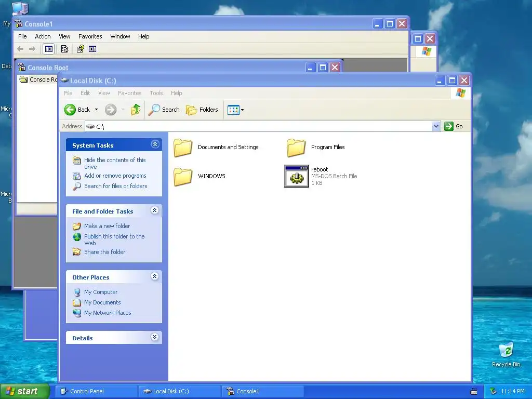
Task: Click the Local Disk (C:) title bar drive icon
Action: tap(64, 81)
